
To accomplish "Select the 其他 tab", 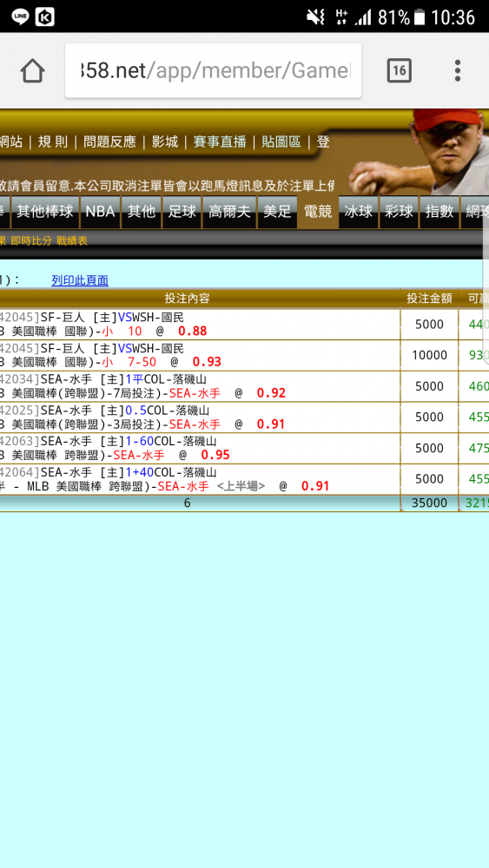I will pyautogui.click(x=142, y=212).
